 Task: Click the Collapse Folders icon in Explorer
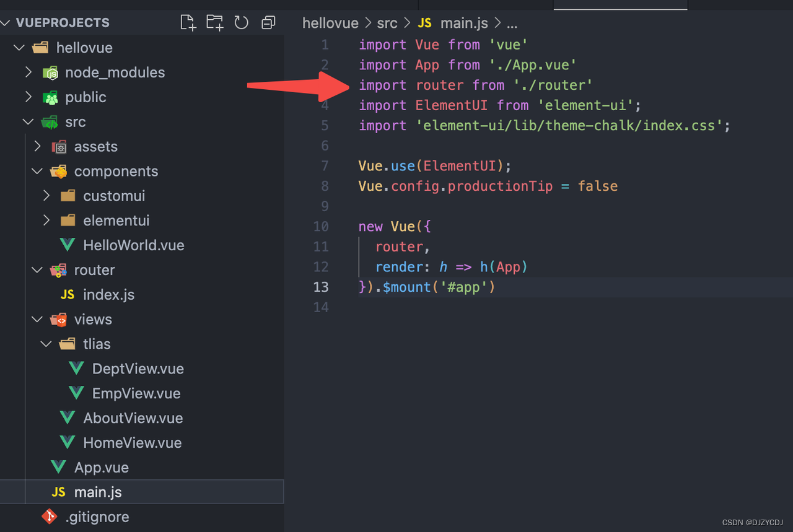click(268, 22)
